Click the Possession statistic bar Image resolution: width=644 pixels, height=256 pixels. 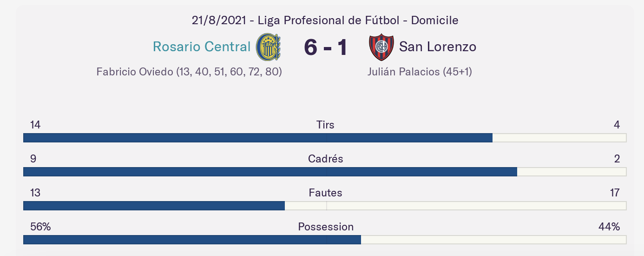(325, 240)
